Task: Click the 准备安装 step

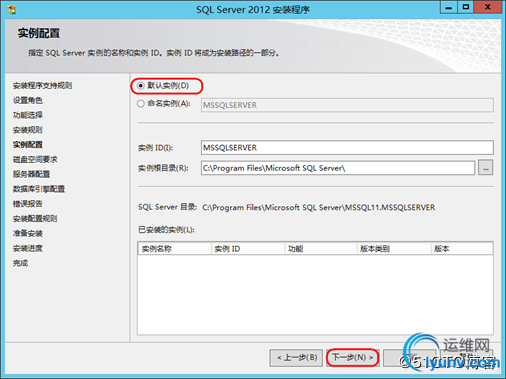Action: 28,233
